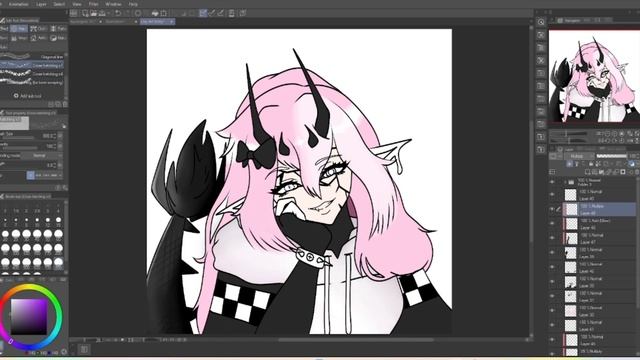Select Layer 47 thumbnail

(x=571, y=238)
